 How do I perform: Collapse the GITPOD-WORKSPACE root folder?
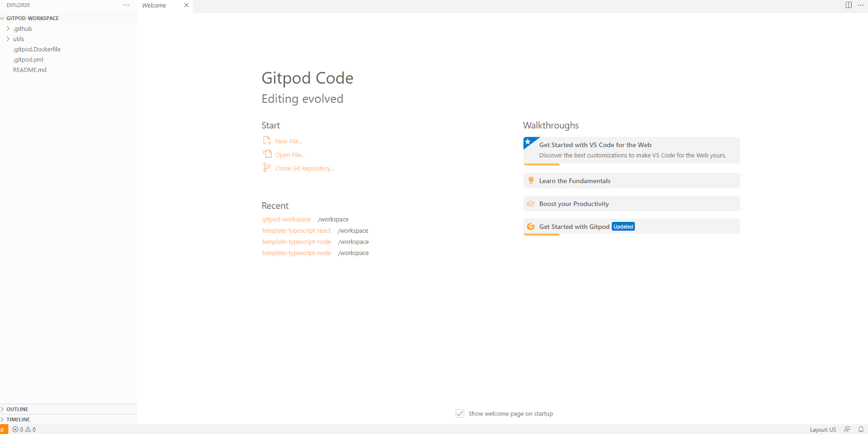coord(32,18)
